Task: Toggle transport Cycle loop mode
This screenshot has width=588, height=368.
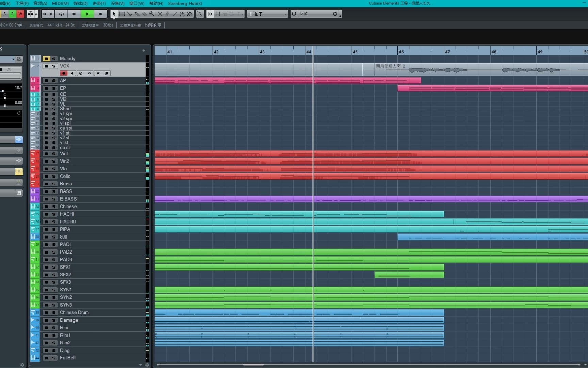Action: click(61, 14)
